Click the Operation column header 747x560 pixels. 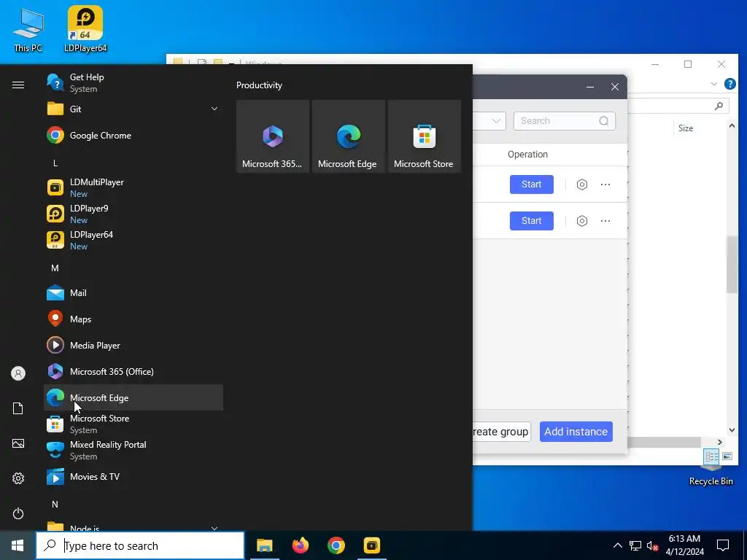(527, 155)
